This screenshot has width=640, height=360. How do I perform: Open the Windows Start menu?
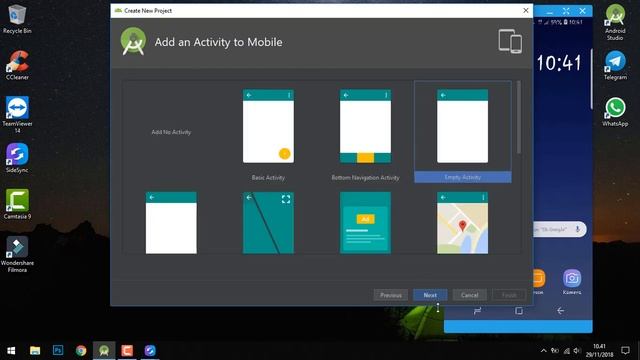click(11, 351)
